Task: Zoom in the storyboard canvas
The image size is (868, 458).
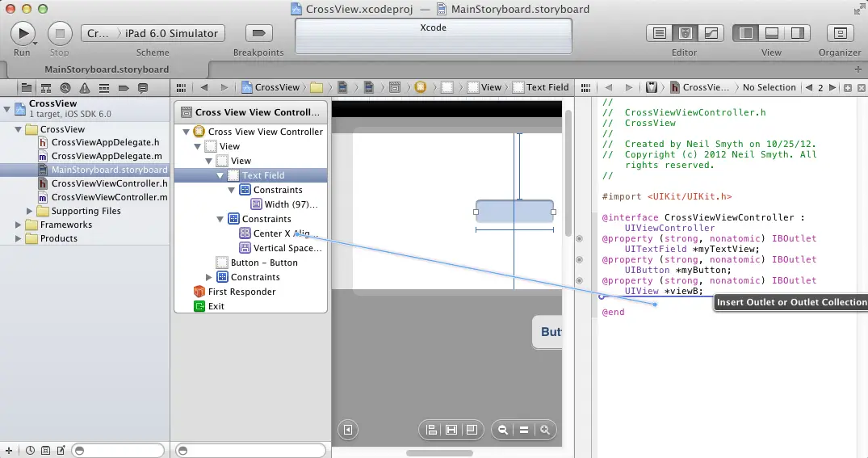Action: coord(546,431)
